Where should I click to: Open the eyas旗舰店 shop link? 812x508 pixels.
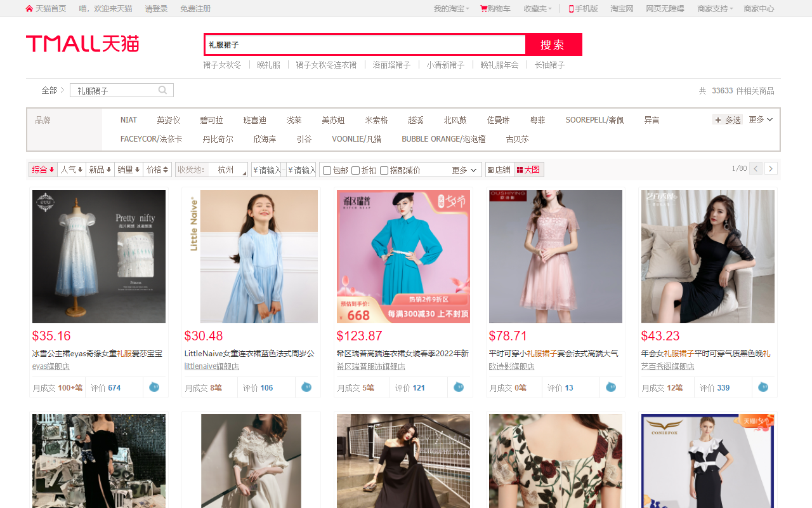pyautogui.click(x=51, y=366)
